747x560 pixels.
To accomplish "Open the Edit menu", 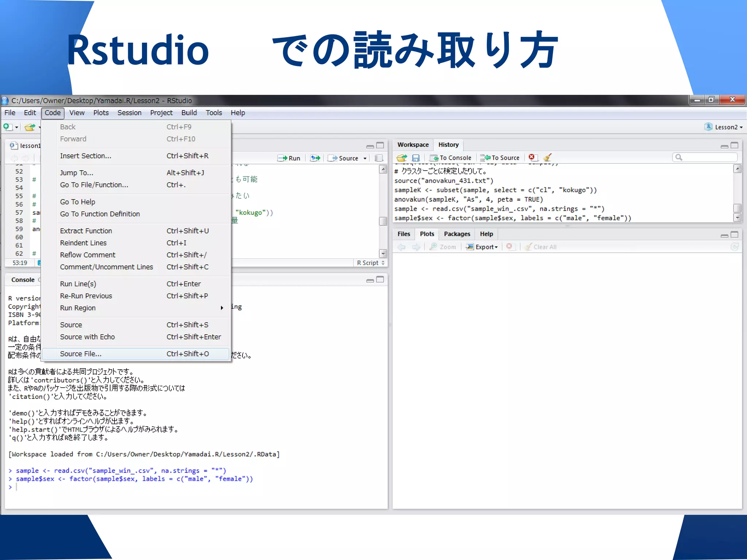I will [x=30, y=113].
